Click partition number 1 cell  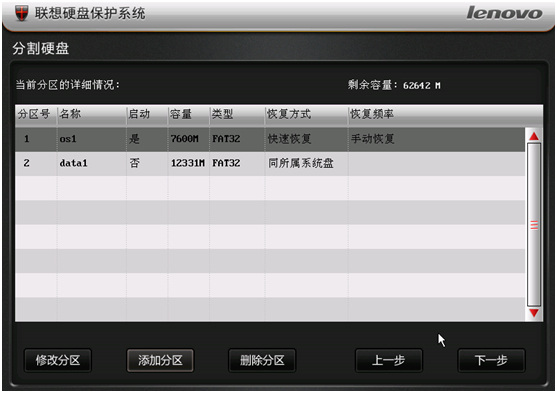pos(36,139)
